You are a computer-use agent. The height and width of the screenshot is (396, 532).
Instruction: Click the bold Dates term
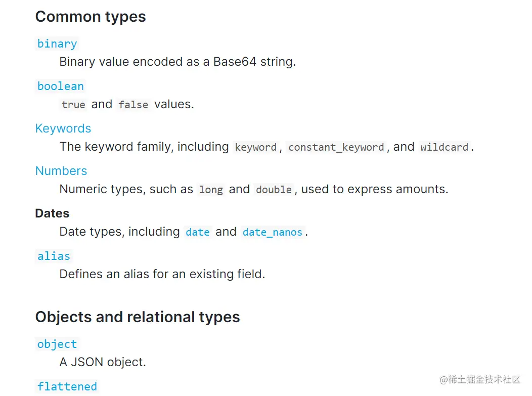(x=52, y=213)
